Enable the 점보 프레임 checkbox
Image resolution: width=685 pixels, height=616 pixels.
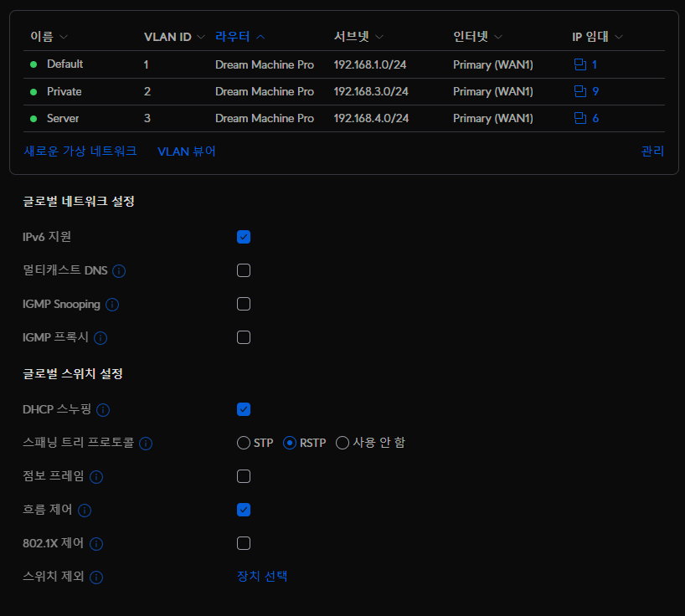click(244, 476)
